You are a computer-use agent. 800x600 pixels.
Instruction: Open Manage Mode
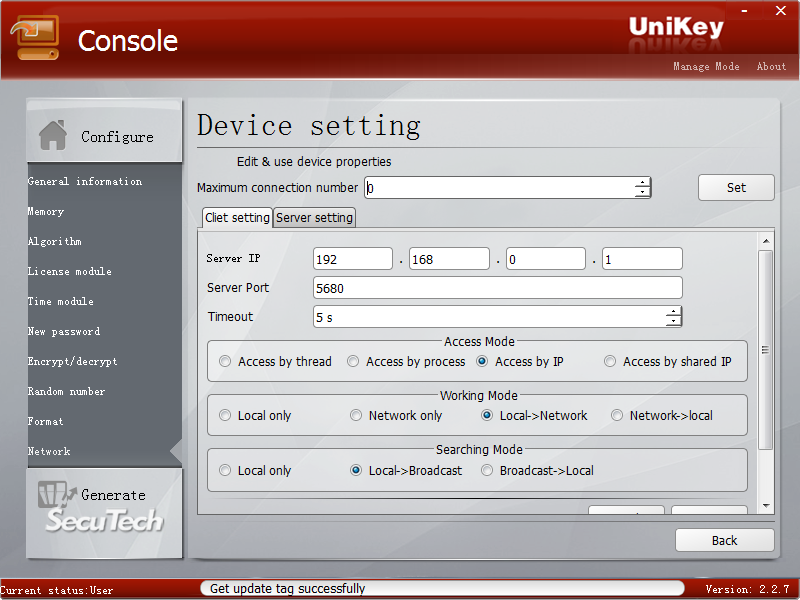pyautogui.click(x=706, y=66)
